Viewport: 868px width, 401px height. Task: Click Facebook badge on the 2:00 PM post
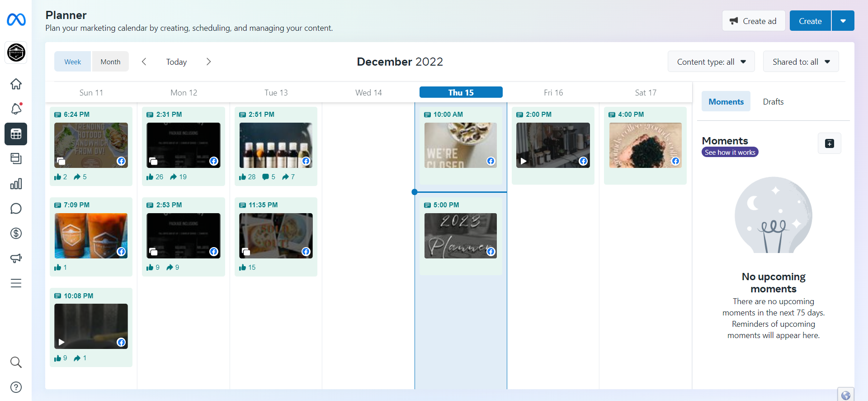[583, 161]
